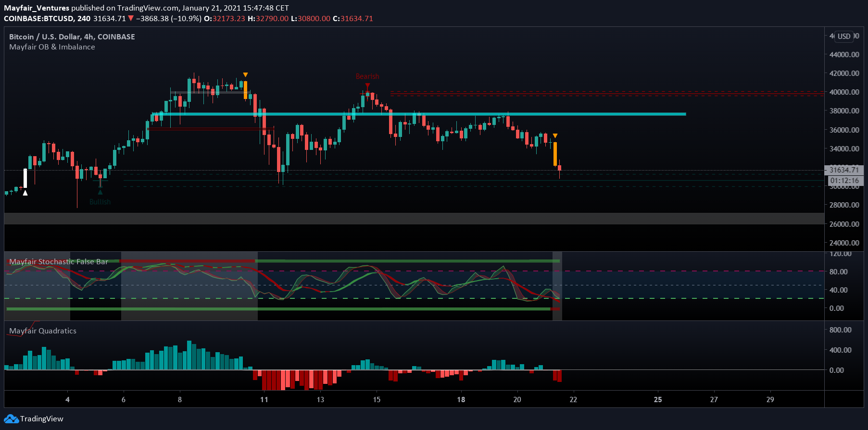Click the 400.00 quadratics axis label
The image size is (868, 430).
[x=840, y=350]
